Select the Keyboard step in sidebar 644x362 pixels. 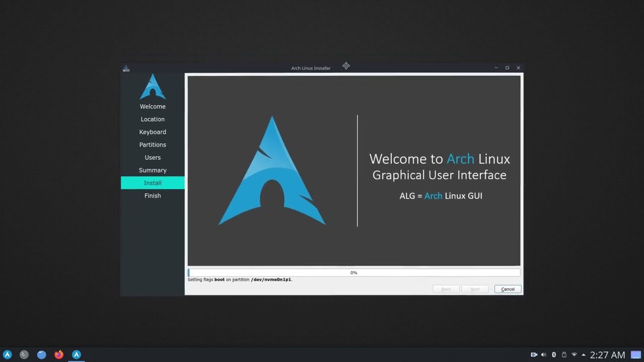coord(152,132)
